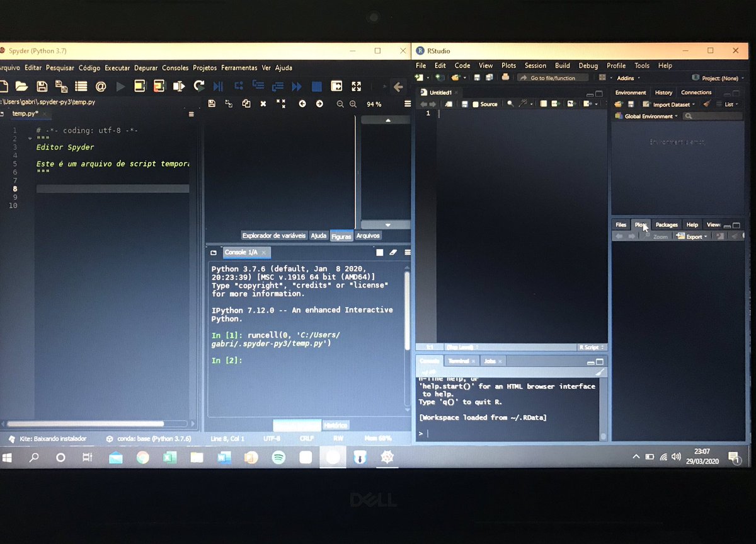Run current cell icon in Spyder toolbar
Screen dimensions: 756x544
(x=140, y=86)
